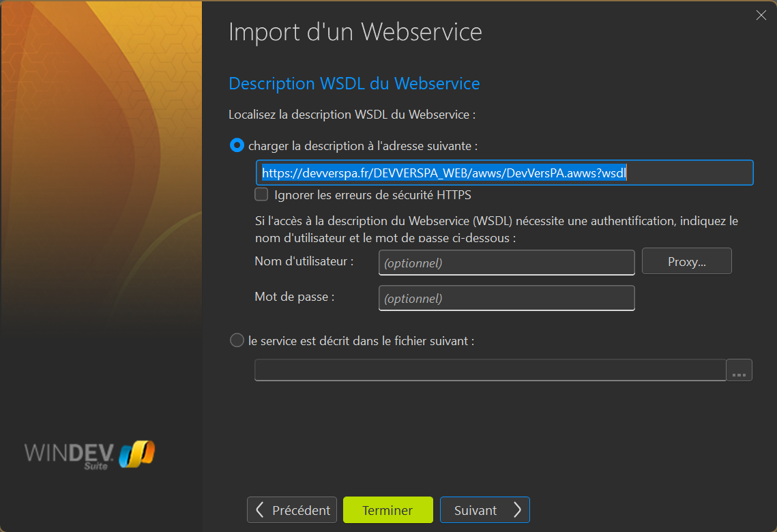
Task: Enable 'Ignorer les erreurs de sécurité HTTPS' checkbox
Action: coord(262,194)
